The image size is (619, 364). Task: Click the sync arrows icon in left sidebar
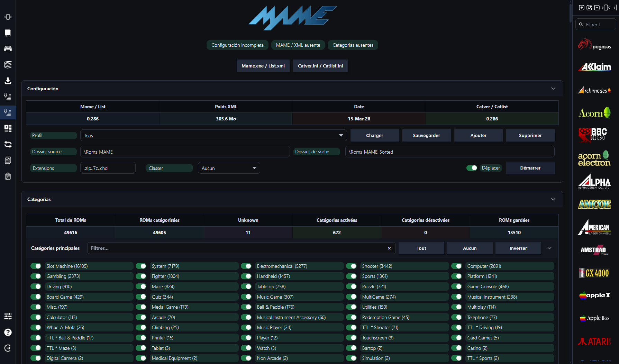8,144
